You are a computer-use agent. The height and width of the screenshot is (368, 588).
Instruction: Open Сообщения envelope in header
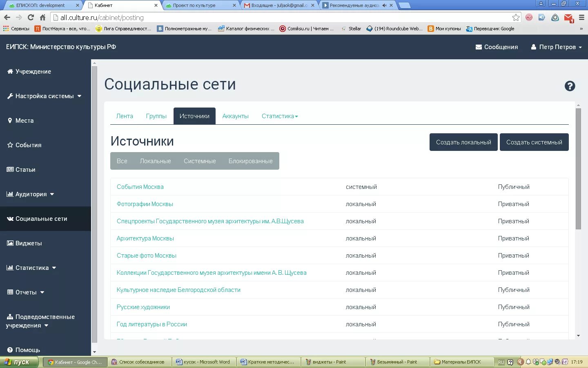click(497, 47)
